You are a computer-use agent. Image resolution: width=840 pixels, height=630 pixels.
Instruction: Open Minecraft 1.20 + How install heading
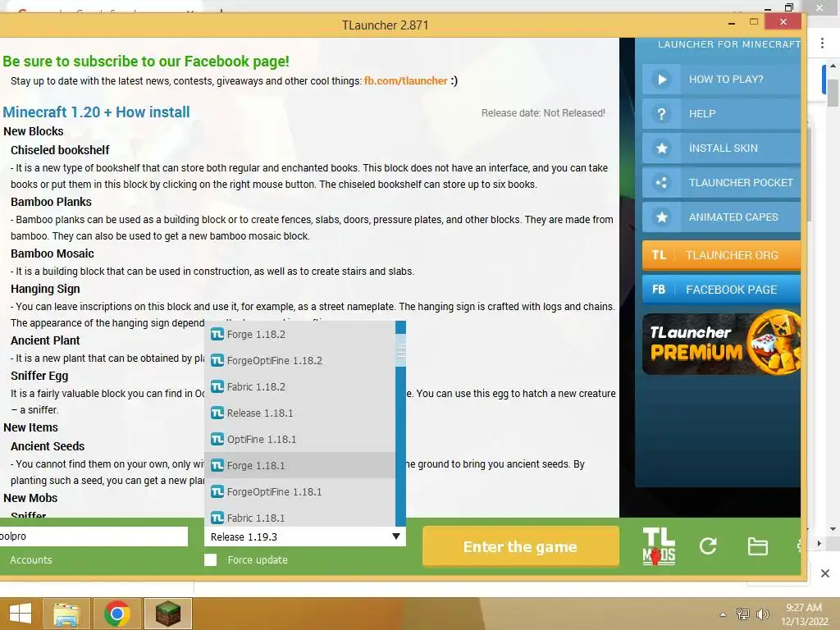tap(97, 112)
